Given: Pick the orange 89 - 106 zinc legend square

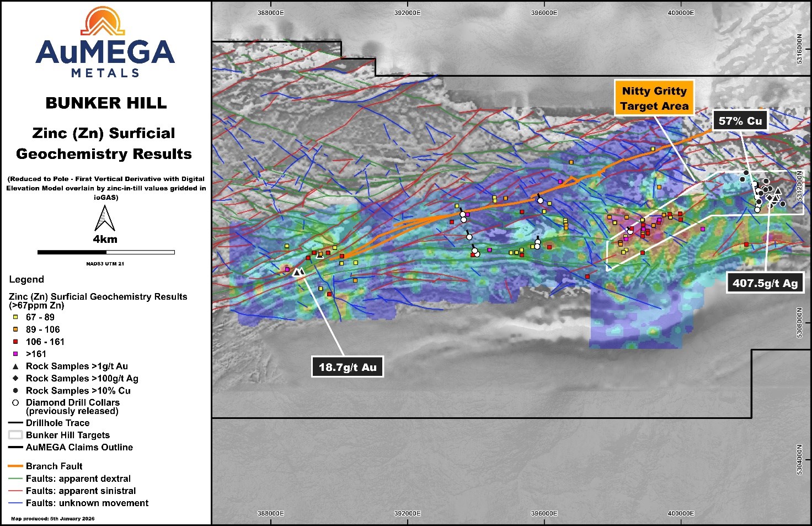Looking at the screenshot, I should (x=15, y=330).
